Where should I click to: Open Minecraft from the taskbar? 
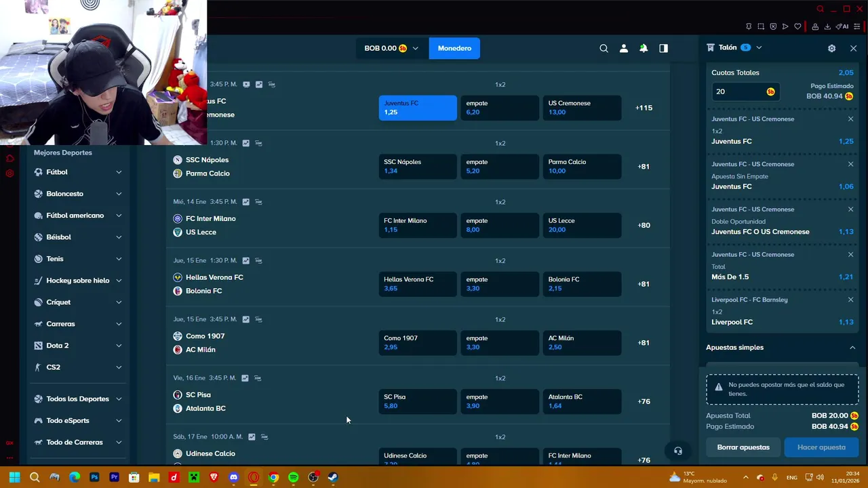(x=194, y=477)
